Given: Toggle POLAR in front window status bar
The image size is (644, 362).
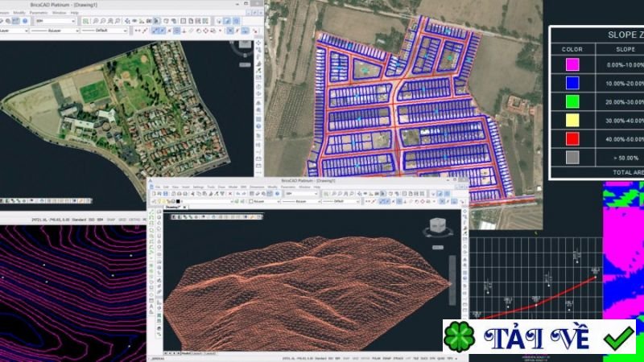Looking at the screenshot, I should (376, 359).
